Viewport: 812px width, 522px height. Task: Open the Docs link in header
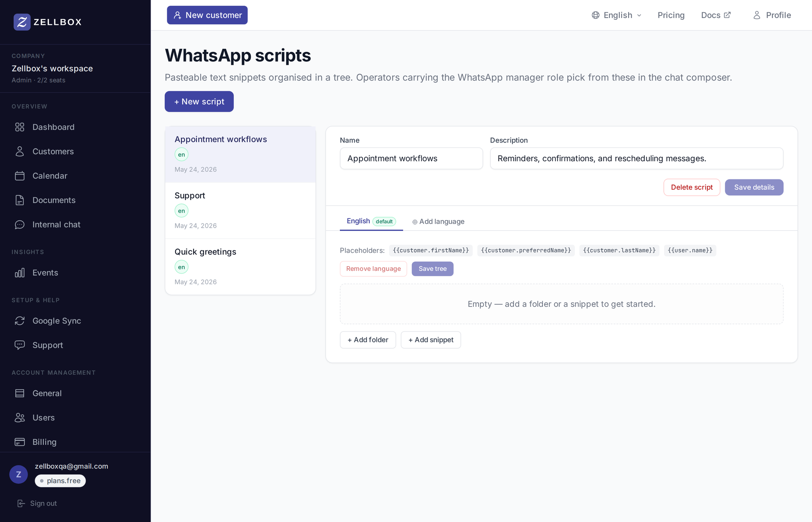[x=716, y=15]
